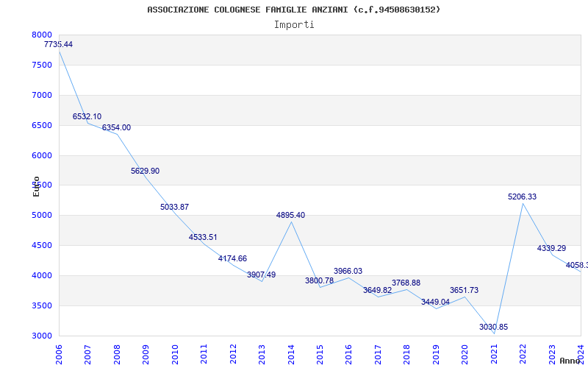The image size is (588, 368).
Task: Click y-axis tick label 7000
Action: point(42,95)
